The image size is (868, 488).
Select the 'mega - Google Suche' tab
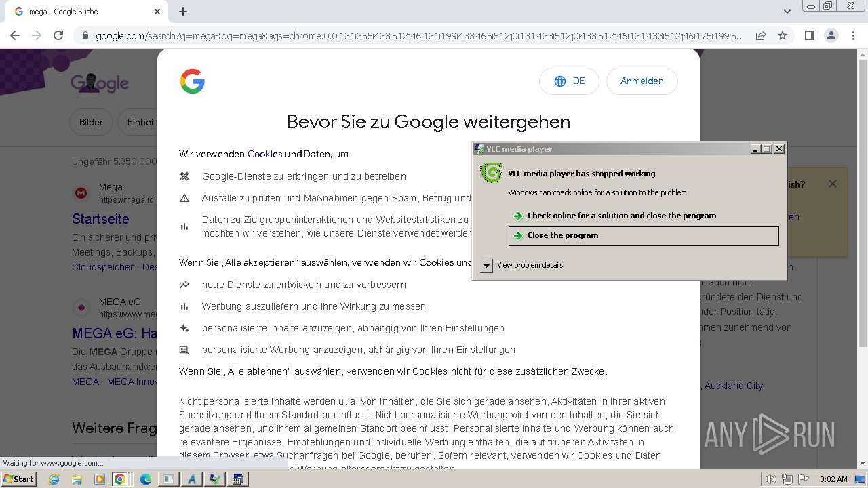87,12
